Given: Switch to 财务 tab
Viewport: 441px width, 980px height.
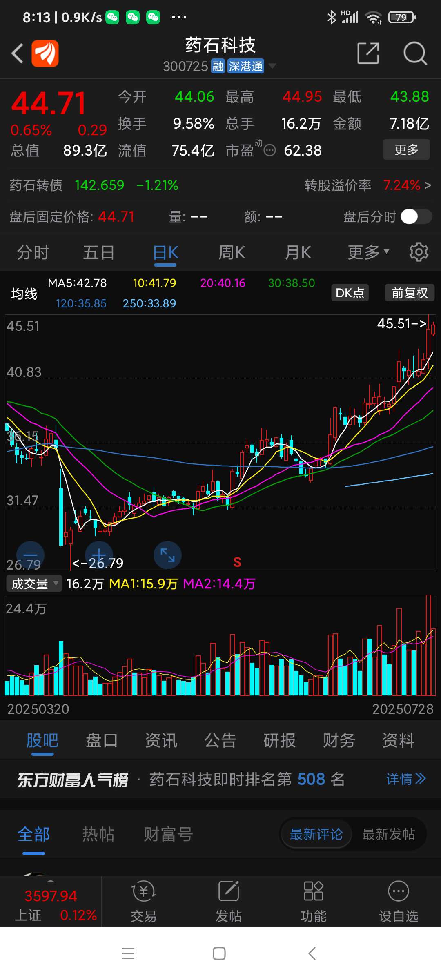Looking at the screenshot, I should (339, 740).
